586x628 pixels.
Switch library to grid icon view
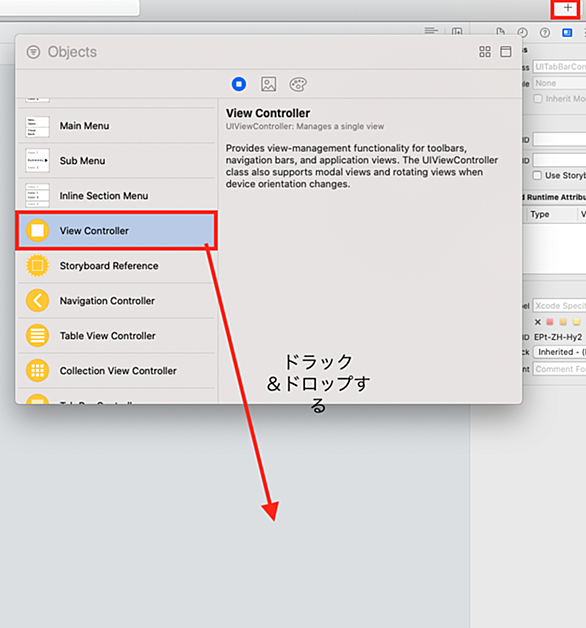point(485,52)
